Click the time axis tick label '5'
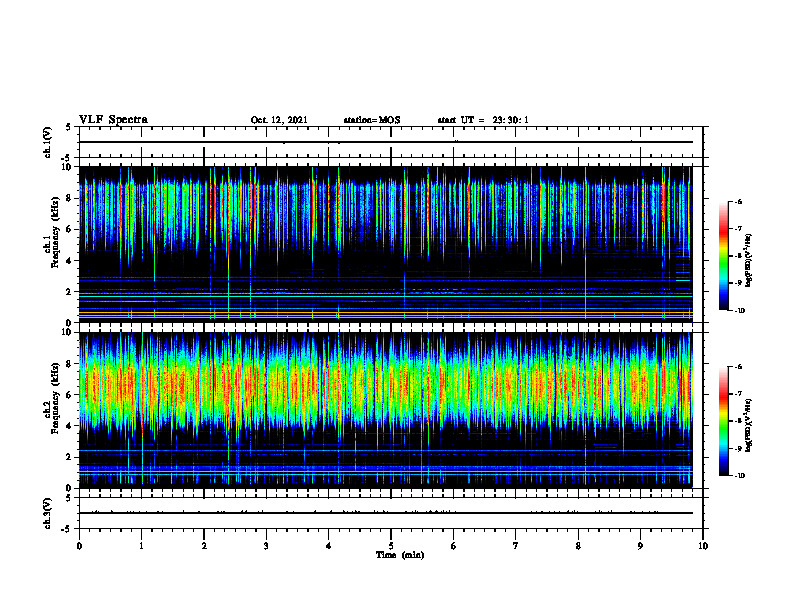 391,546
